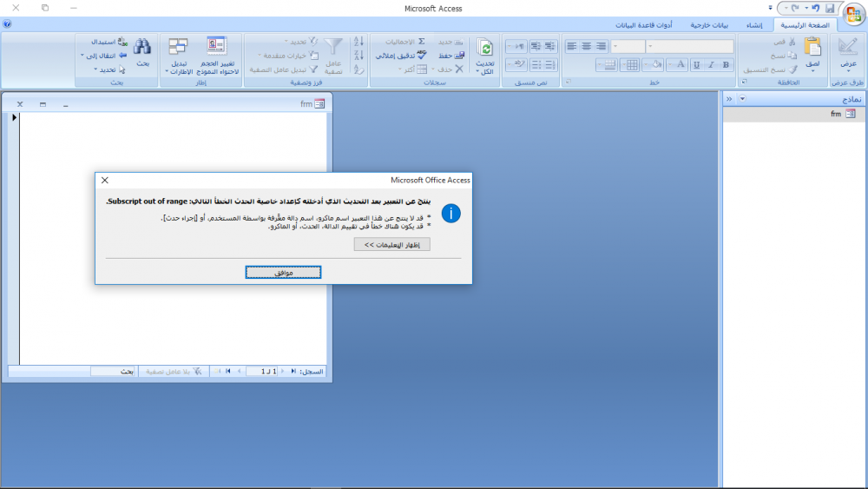Switch to the الصفحة الرئيسية (Home) tab
Screen dimensions: 868x489
pos(805,25)
